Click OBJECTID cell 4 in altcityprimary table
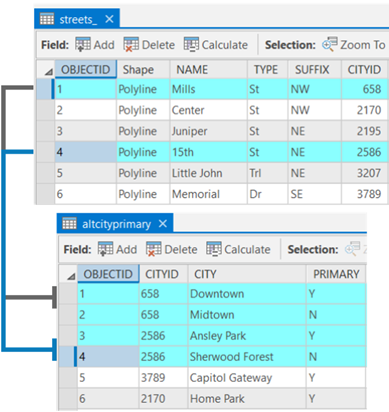 tap(108, 357)
